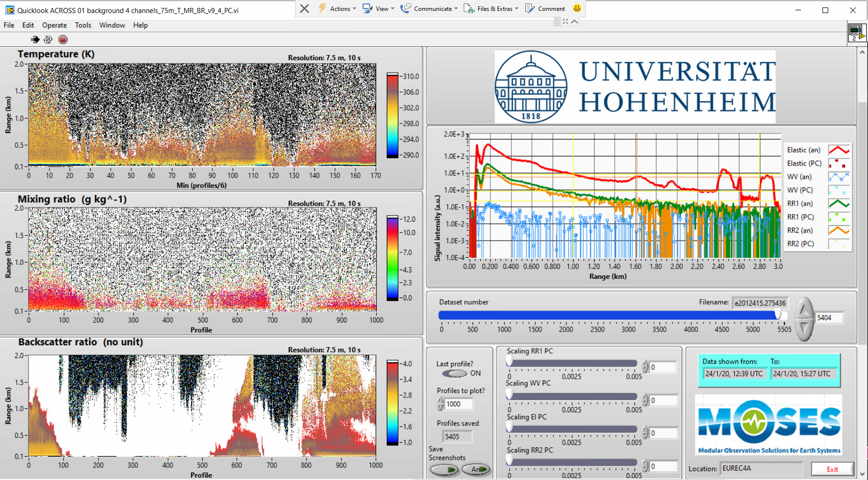Click the VI connector pane icon
Image resolution: width=868 pixels, height=480 pixels.
(x=856, y=33)
